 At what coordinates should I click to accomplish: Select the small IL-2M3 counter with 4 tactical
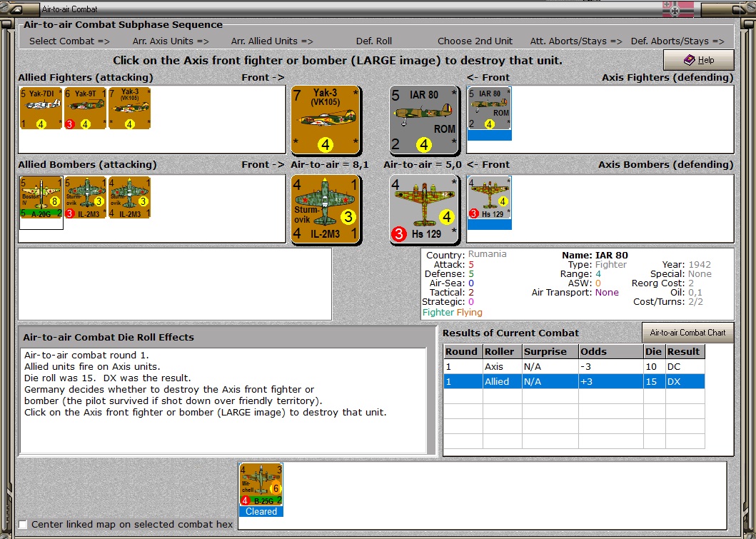point(130,198)
